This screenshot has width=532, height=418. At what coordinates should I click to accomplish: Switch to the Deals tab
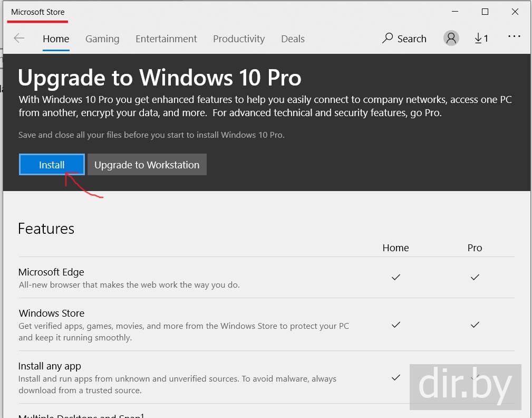293,39
